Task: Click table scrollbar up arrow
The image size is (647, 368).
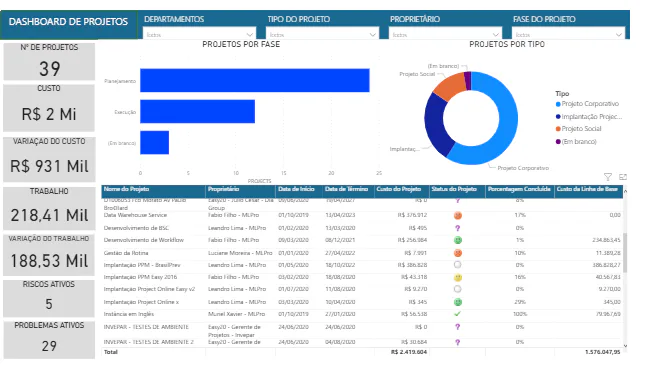Action: [x=625, y=191]
